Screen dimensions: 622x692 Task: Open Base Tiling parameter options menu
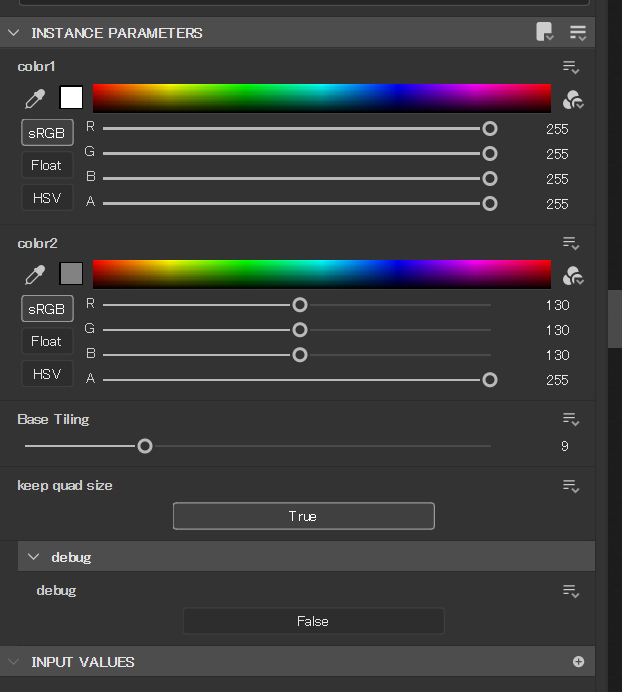coord(571,419)
